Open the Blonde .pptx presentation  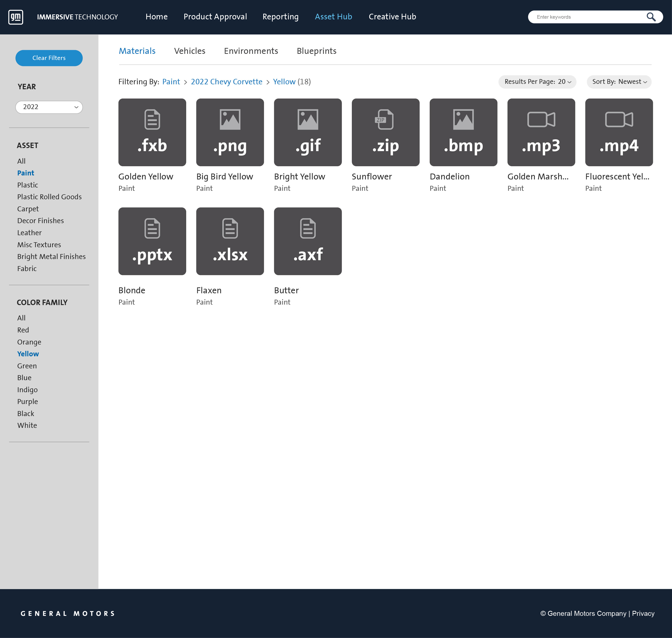(152, 241)
